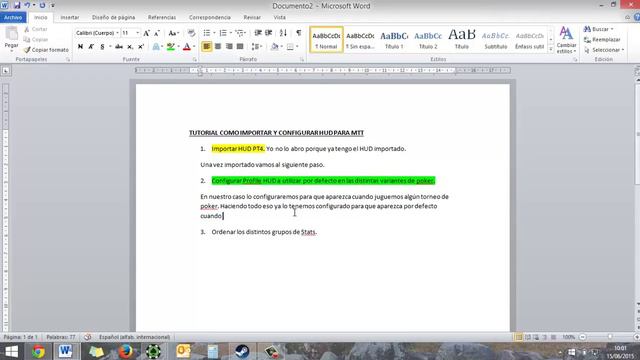The height and width of the screenshot is (360, 640).
Task: Switch to Diseño de página tab
Action: [113, 18]
